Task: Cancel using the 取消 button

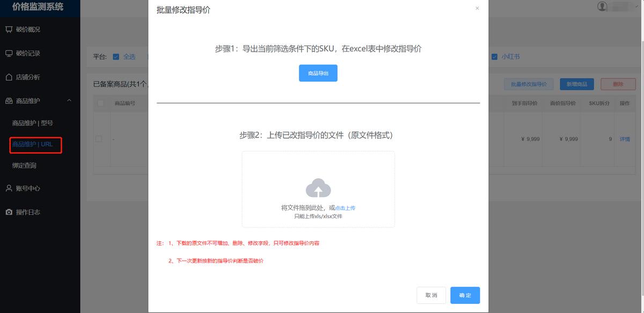Action: [431, 295]
